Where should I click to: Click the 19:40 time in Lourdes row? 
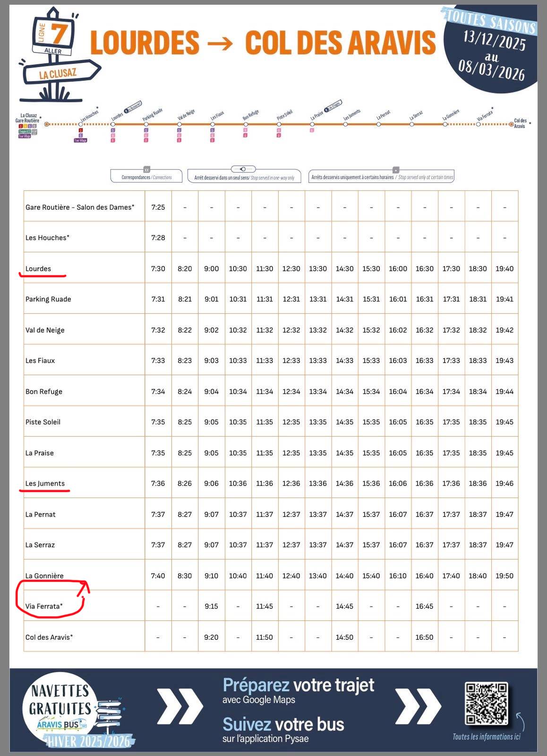tap(504, 268)
